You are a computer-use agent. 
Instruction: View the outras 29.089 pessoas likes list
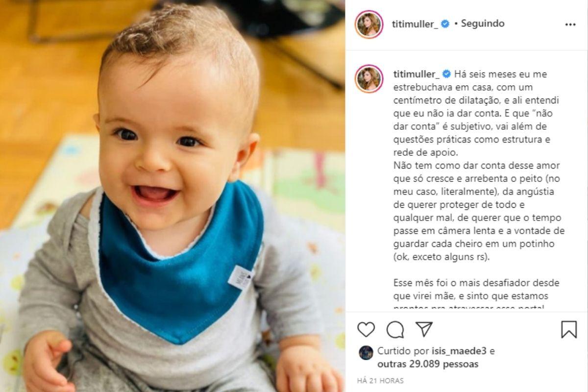428,364
